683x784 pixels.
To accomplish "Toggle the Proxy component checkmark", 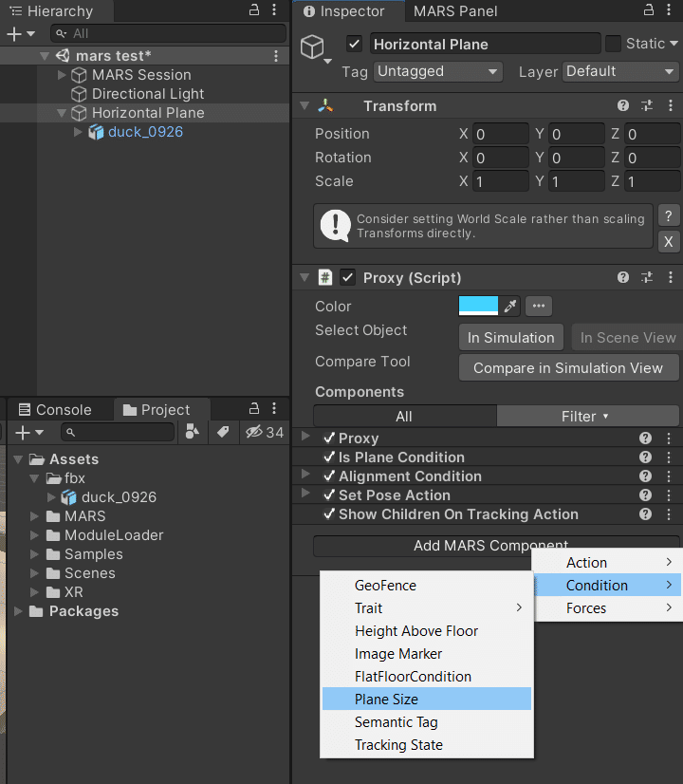I will click(x=329, y=438).
